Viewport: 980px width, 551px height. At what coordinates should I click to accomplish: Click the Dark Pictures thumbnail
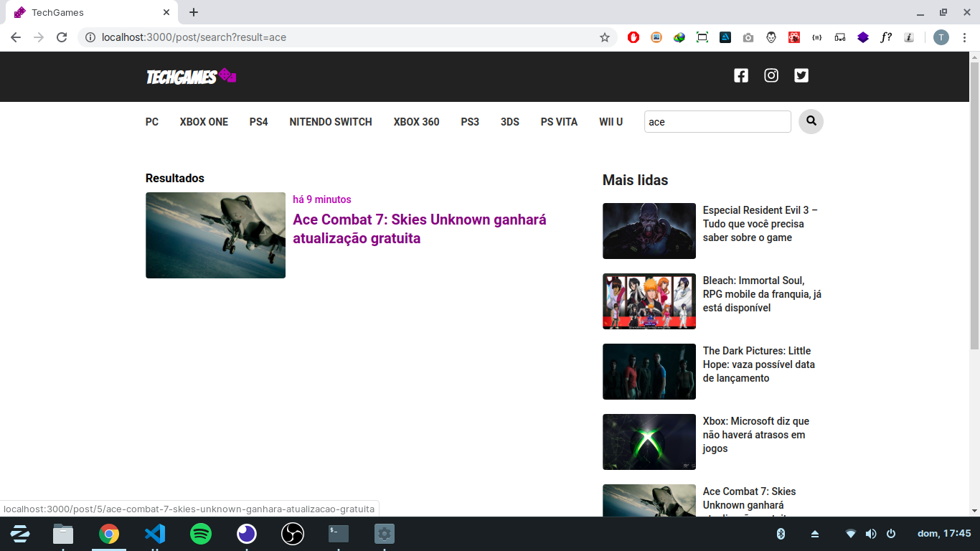[x=649, y=372]
